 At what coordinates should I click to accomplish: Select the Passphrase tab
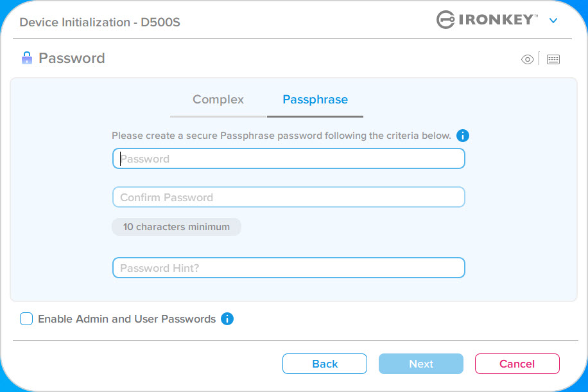(315, 100)
